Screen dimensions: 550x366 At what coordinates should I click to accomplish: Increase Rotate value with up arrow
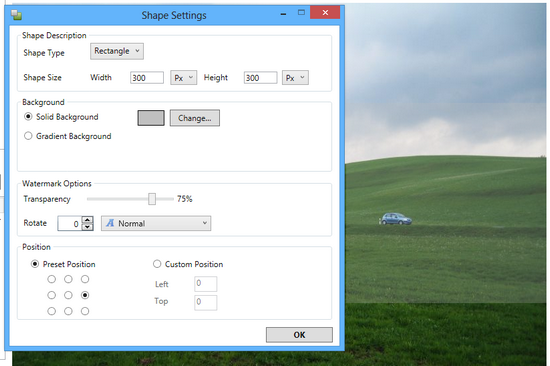click(x=87, y=220)
